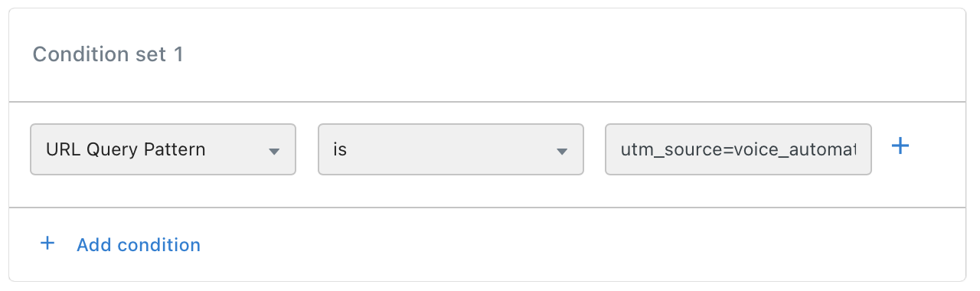Click the 'Add condition' link
The image size is (980, 291).
139,245
